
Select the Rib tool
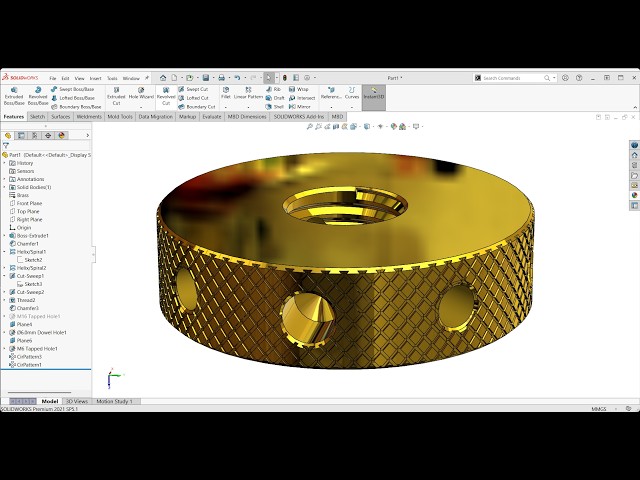click(x=273, y=89)
